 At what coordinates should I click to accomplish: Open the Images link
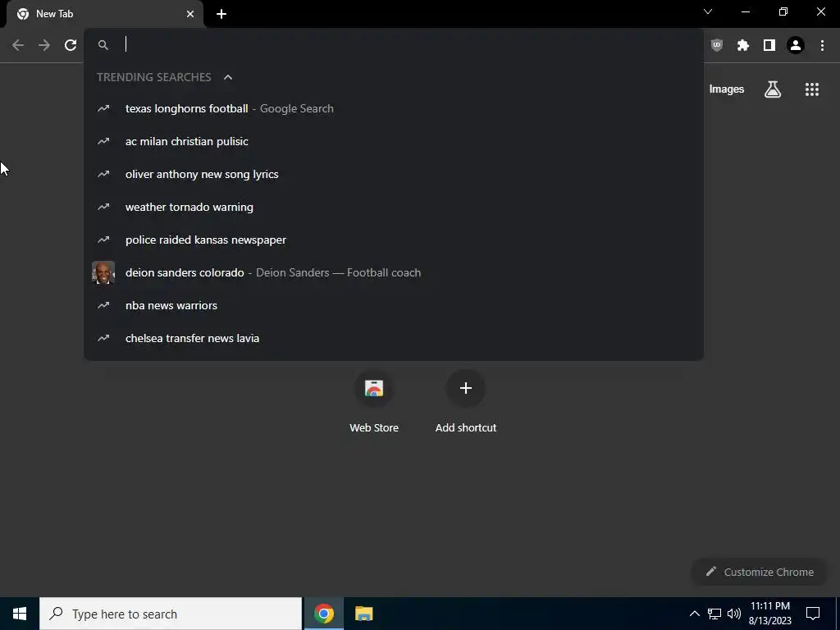[727, 89]
